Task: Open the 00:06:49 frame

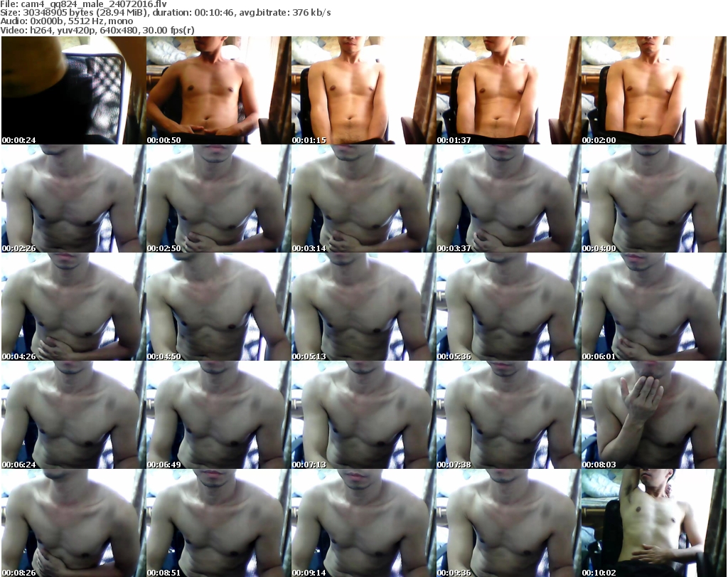Action: pos(219,415)
